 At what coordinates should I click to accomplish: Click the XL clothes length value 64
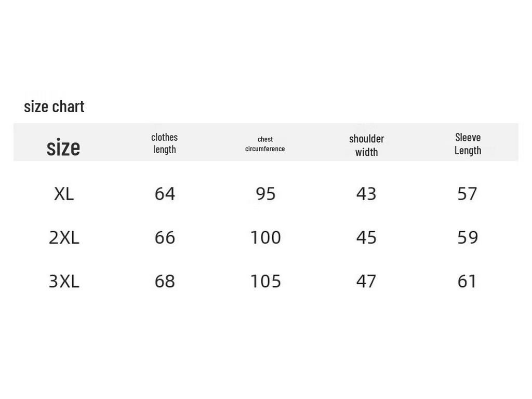pos(165,194)
